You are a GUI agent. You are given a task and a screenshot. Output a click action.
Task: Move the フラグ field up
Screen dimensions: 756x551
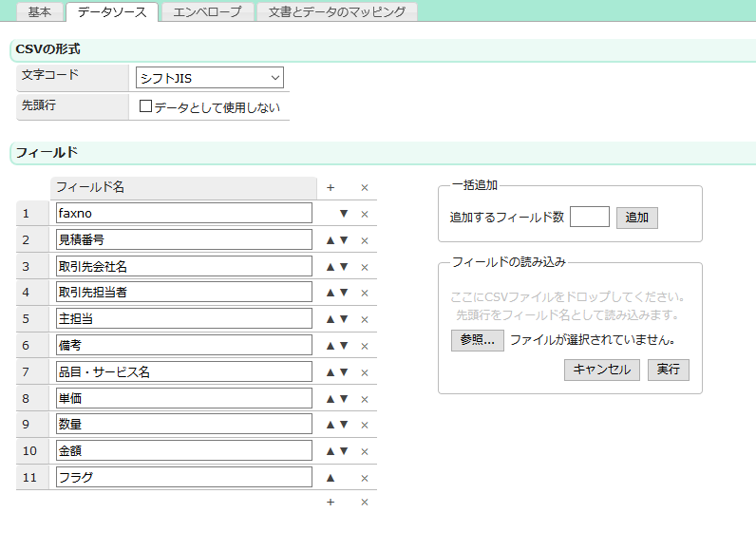point(331,478)
